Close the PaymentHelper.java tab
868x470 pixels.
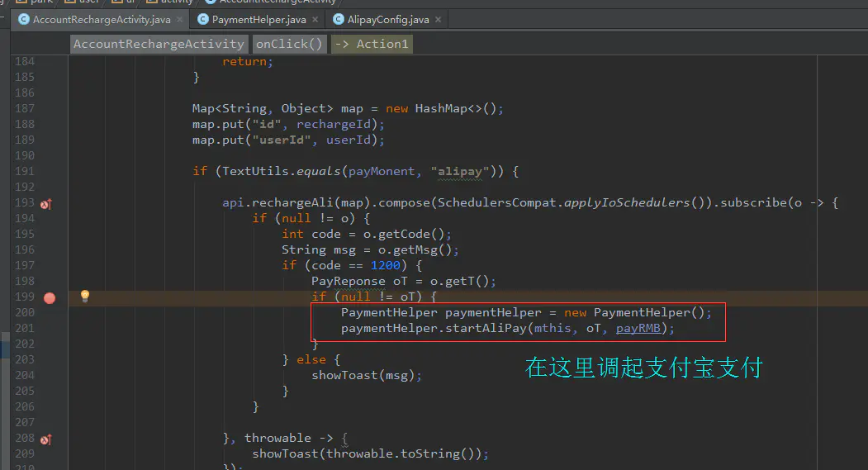[x=315, y=19]
